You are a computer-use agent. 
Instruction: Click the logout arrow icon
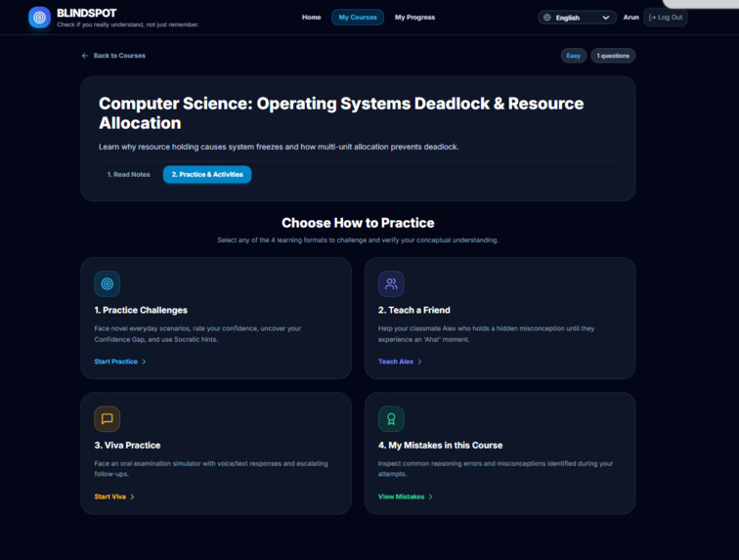(x=652, y=18)
